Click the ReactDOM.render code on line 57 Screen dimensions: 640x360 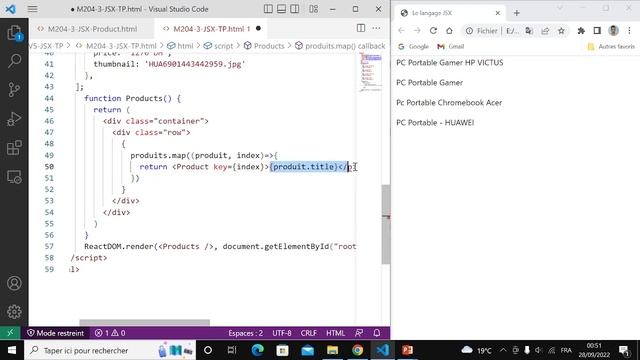click(220, 246)
